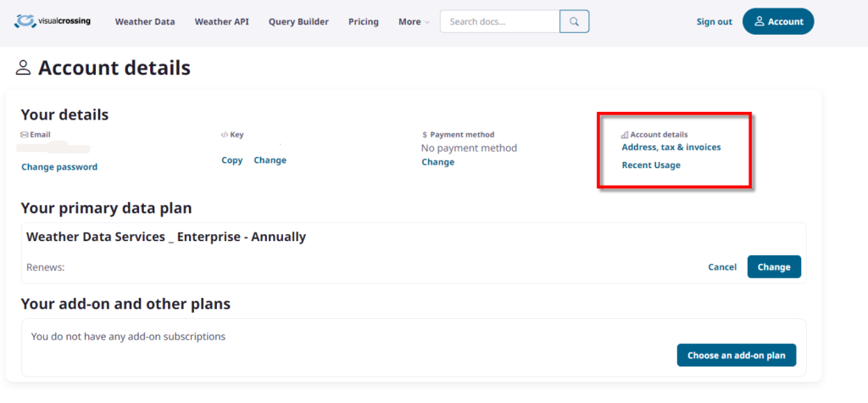The height and width of the screenshot is (403, 868).
Task: Click Choose an add-on plan button
Action: pyautogui.click(x=736, y=355)
